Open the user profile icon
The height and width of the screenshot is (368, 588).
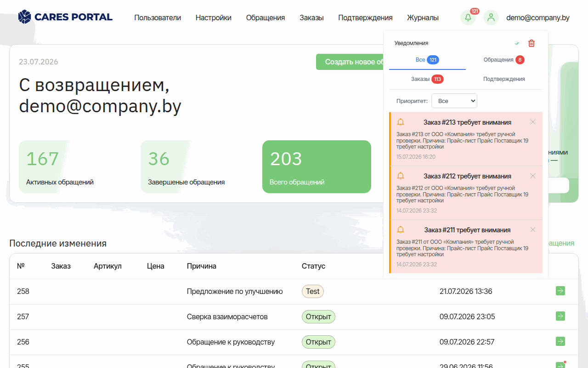click(491, 17)
